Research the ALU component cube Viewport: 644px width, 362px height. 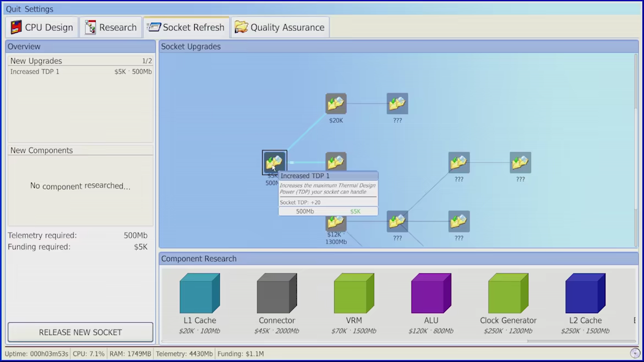click(x=431, y=293)
